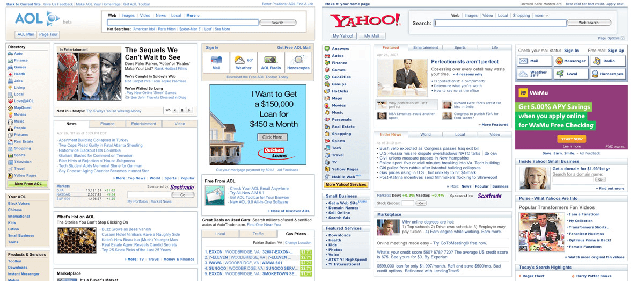Viewport: 644px width, 281px height.
Task: Click the AOL Search button
Action: [x=277, y=23]
